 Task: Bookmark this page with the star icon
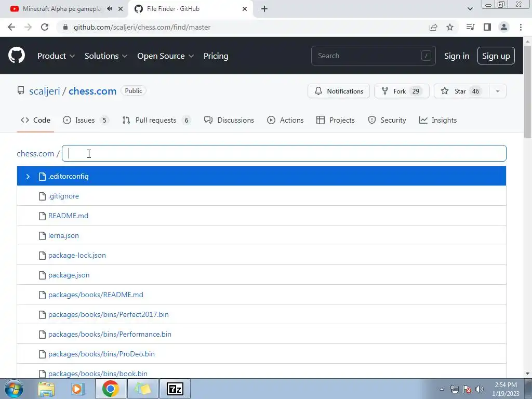coord(450,27)
